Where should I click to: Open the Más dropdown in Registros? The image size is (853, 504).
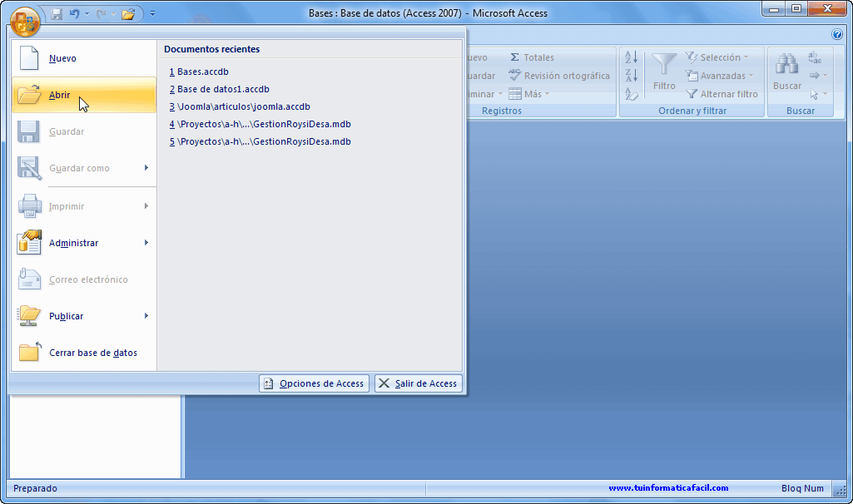528,94
